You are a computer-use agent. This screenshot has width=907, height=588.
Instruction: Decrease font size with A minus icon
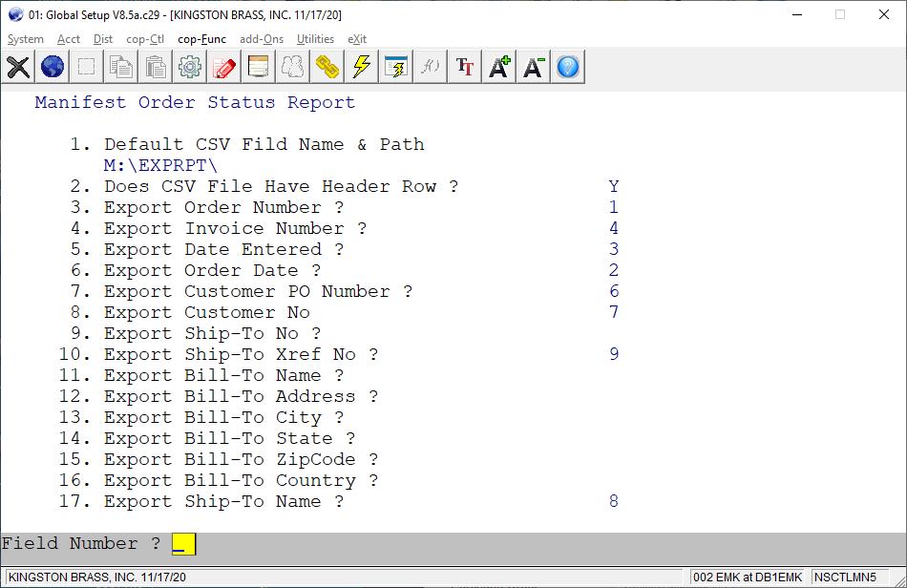point(534,67)
